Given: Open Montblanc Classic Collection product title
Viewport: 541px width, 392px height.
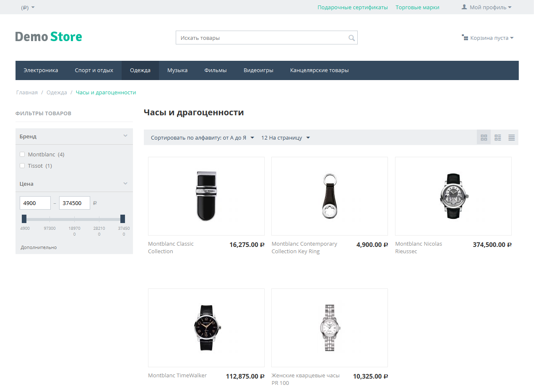Looking at the screenshot, I should tap(171, 247).
